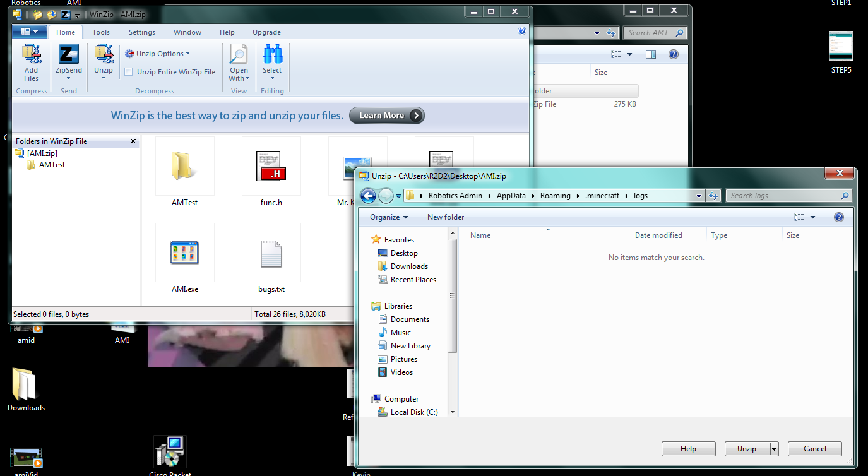Change view using Unzip dialog view icon
The image size is (868, 476).
(799, 217)
